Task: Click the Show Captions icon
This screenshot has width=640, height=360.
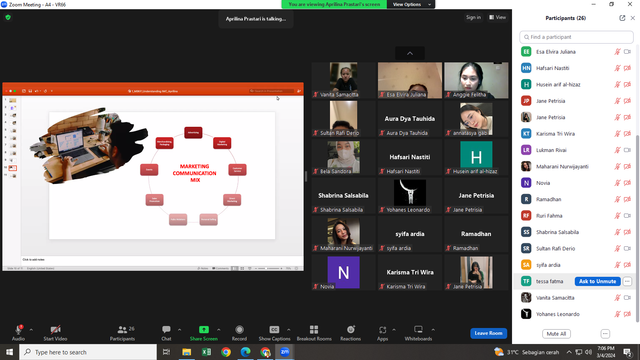Action: click(274, 330)
